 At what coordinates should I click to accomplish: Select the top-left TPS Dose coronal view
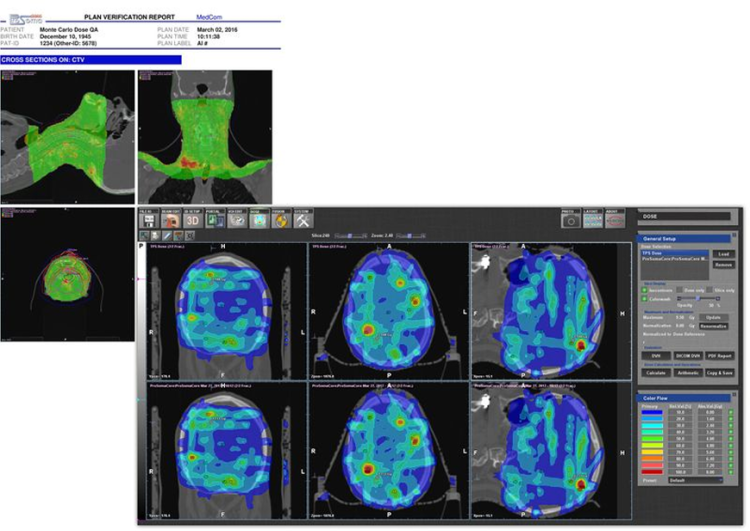pyautogui.click(x=226, y=311)
